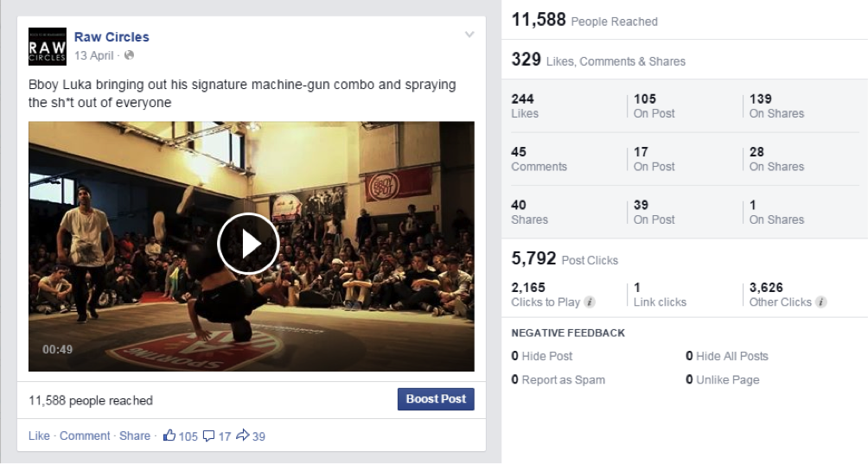The width and height of the screenshot is (868, 464).
Task: Click the Comment link under post
Action: (85, 436)
